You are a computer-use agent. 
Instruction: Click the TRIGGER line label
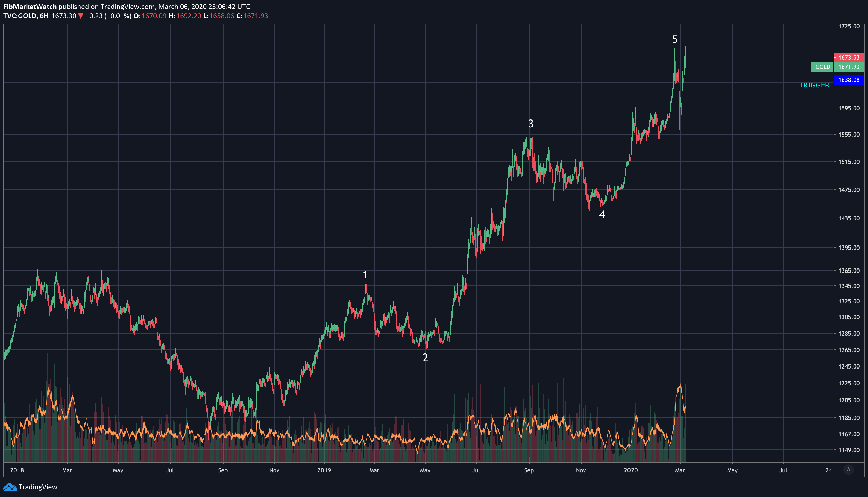[814, 85]
